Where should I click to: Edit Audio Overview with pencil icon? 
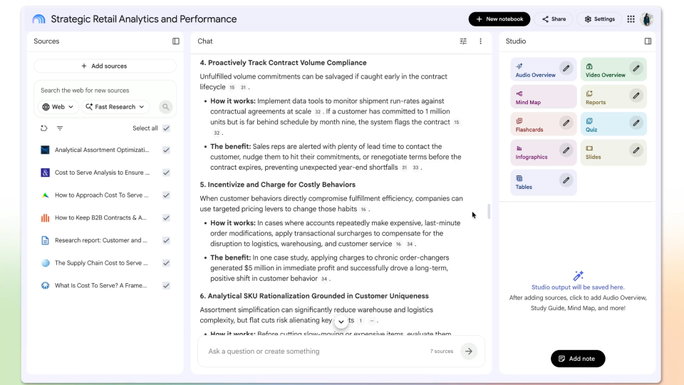pos(566,68)
